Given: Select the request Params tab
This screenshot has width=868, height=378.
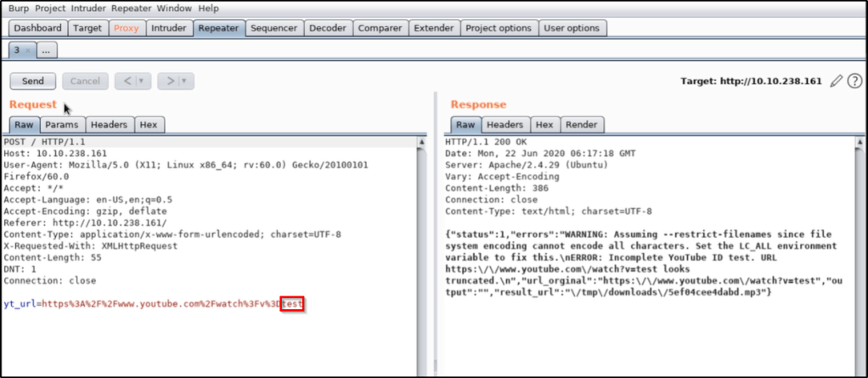Looking at the screenshot, I should point(62,125).
